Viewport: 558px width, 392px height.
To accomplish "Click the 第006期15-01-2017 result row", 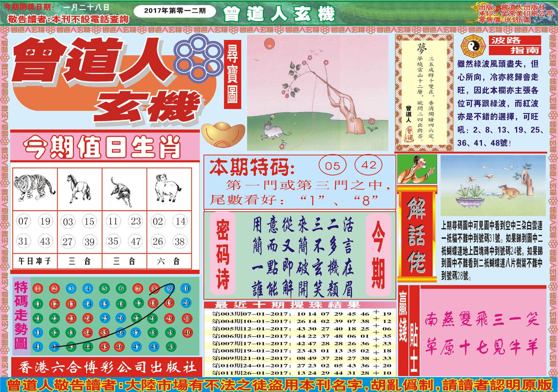I will (x=302, y=336).
